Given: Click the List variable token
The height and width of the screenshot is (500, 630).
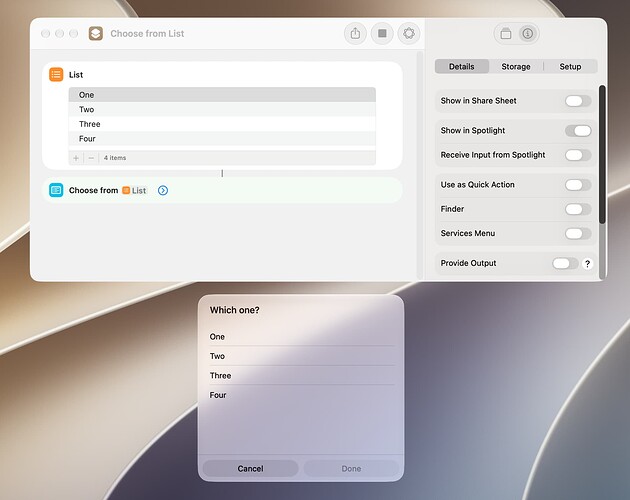Looking at the screenshot, I should tap(134, 191).
